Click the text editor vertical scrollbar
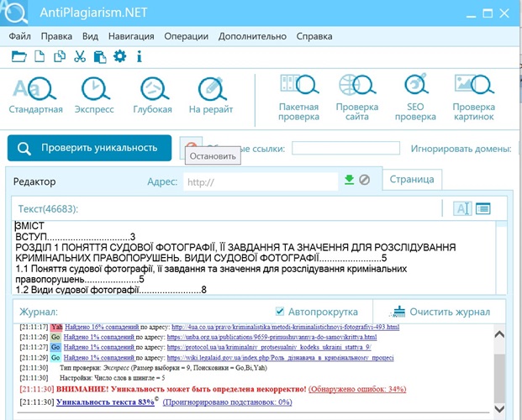This screenshot has height=420, width=522. [x=501, y=257]
